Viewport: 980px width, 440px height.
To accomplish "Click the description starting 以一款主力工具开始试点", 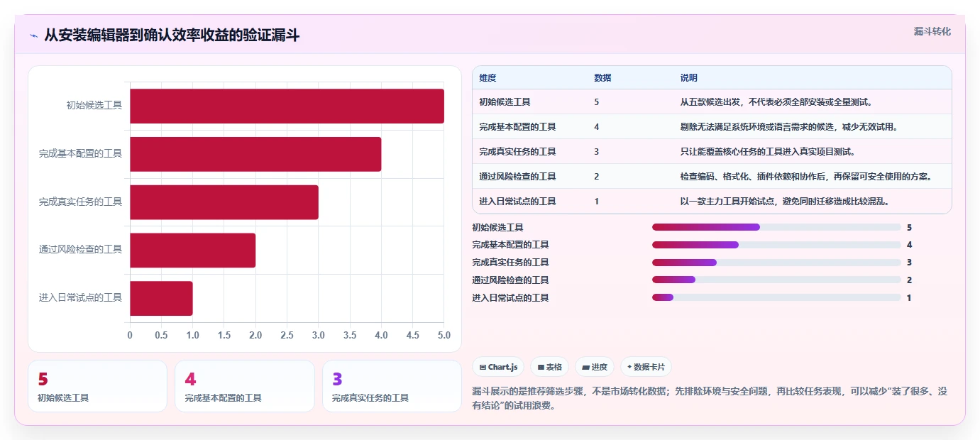I will pyautogui.click(x=784, y=202).
